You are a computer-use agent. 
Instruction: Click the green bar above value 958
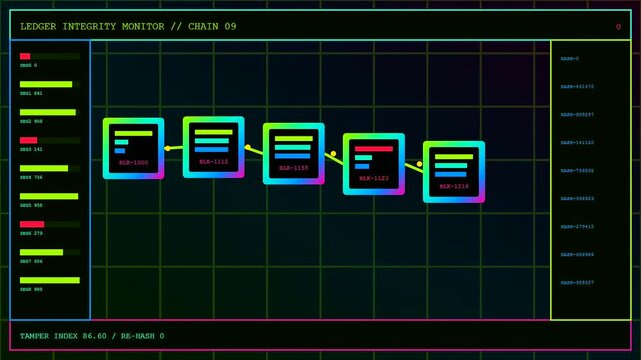tap(49, 196)
